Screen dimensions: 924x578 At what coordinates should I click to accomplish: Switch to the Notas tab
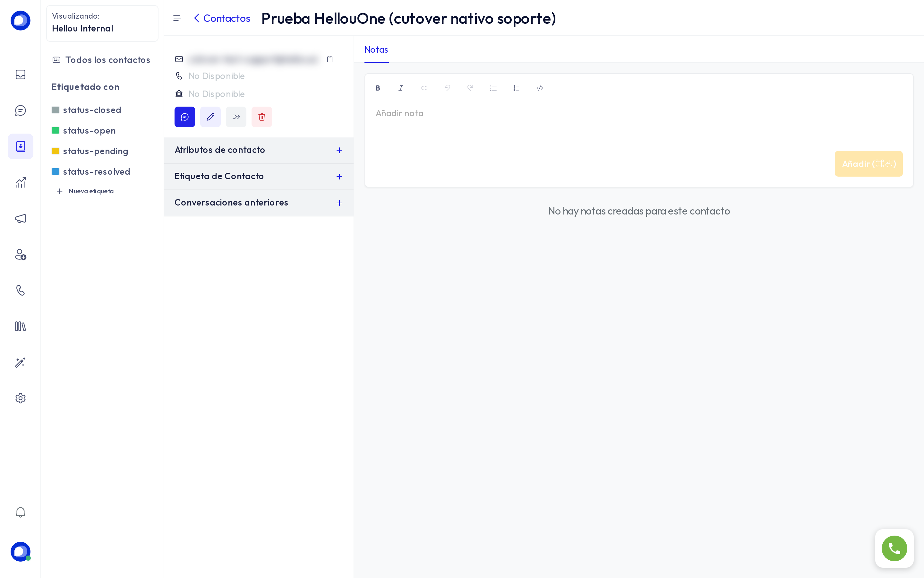(376, 50)
